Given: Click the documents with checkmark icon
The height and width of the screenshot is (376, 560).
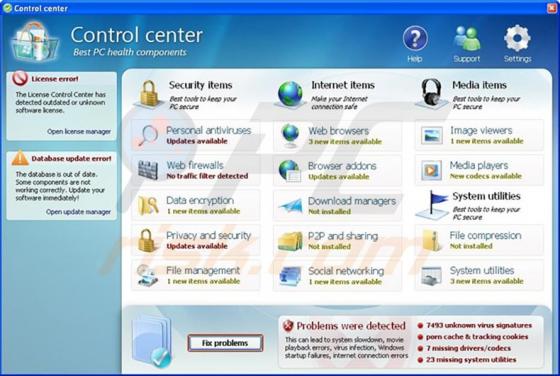Looking at the screenshot, I should (x=151, y=342).
